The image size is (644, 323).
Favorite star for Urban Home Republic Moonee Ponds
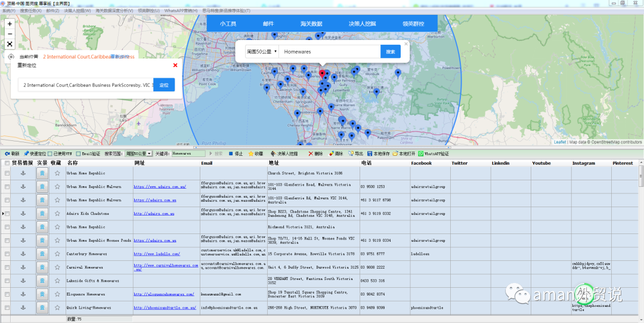tap(57, 240)
